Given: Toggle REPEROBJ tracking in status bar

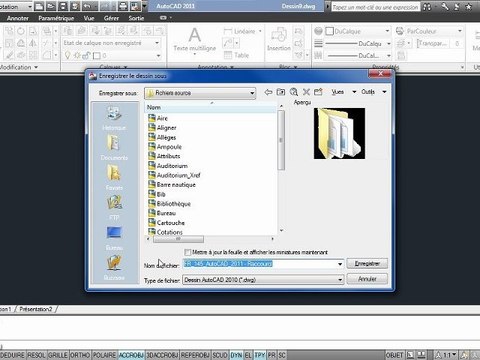Looking at the screenshot, I should [195, 355].
